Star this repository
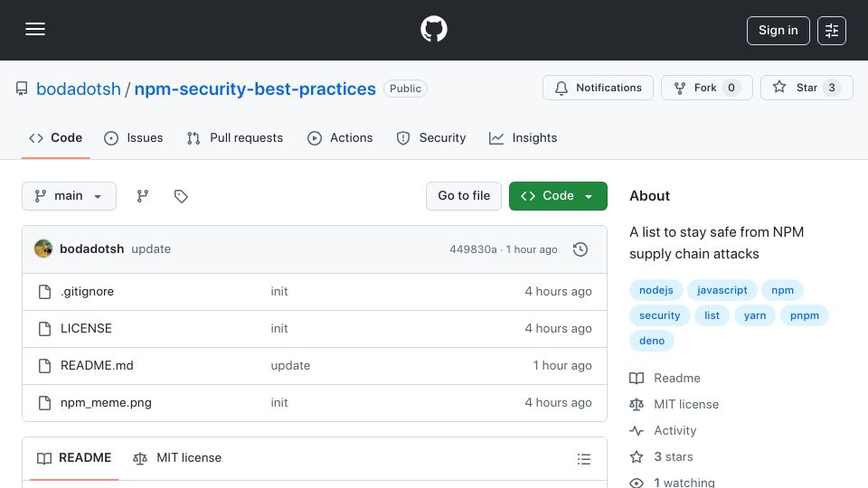The width and height of the screenshot is (868, 488). [807, 88]
